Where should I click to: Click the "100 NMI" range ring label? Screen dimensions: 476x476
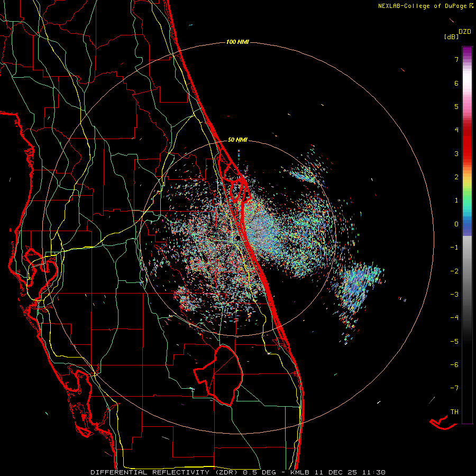[x=237, y=42]
